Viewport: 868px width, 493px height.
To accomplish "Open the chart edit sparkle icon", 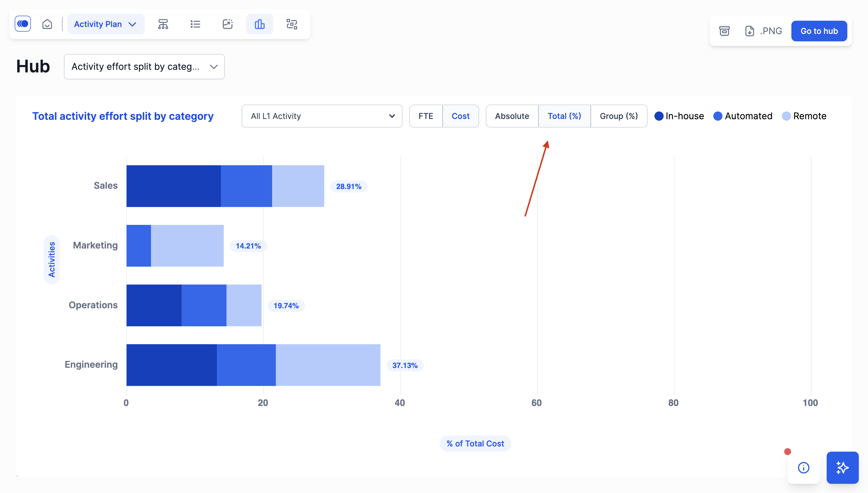I will click(x=228, y=24).
